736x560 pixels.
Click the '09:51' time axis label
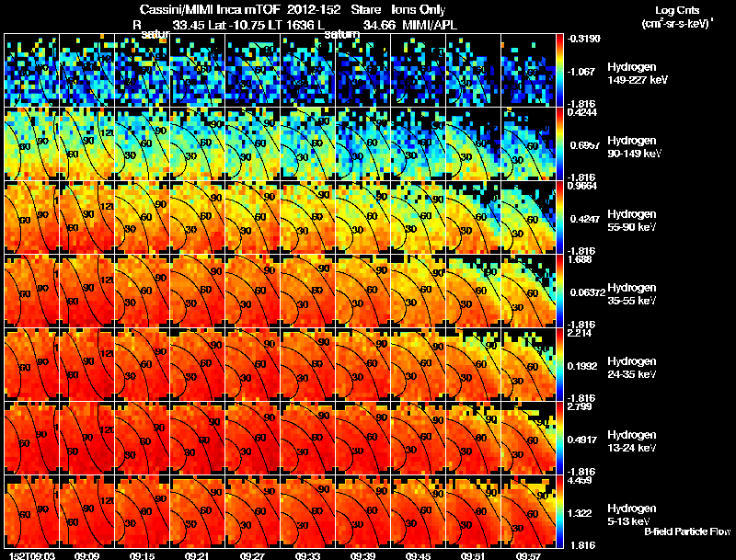coord(473,555)
